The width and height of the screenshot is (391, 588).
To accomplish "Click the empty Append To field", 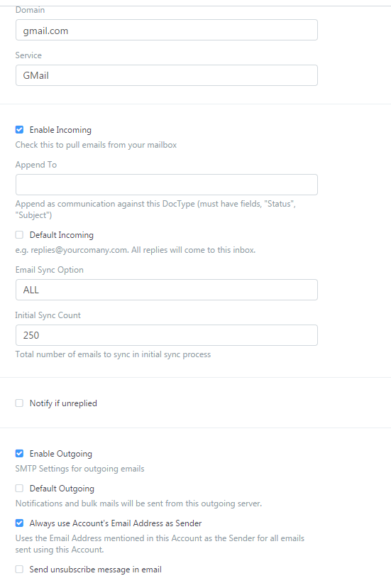I will click(x=167, y=185).
